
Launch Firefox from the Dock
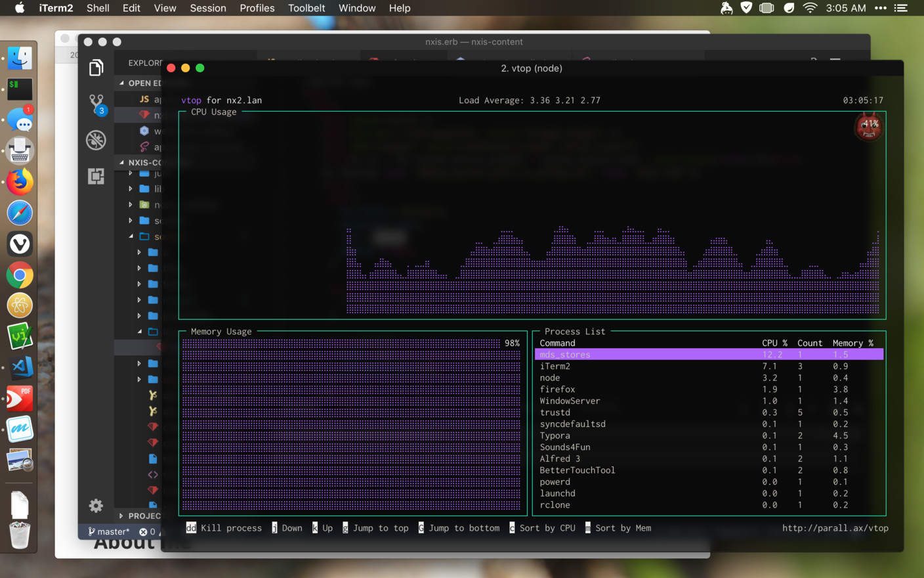(x=20, y=182)
